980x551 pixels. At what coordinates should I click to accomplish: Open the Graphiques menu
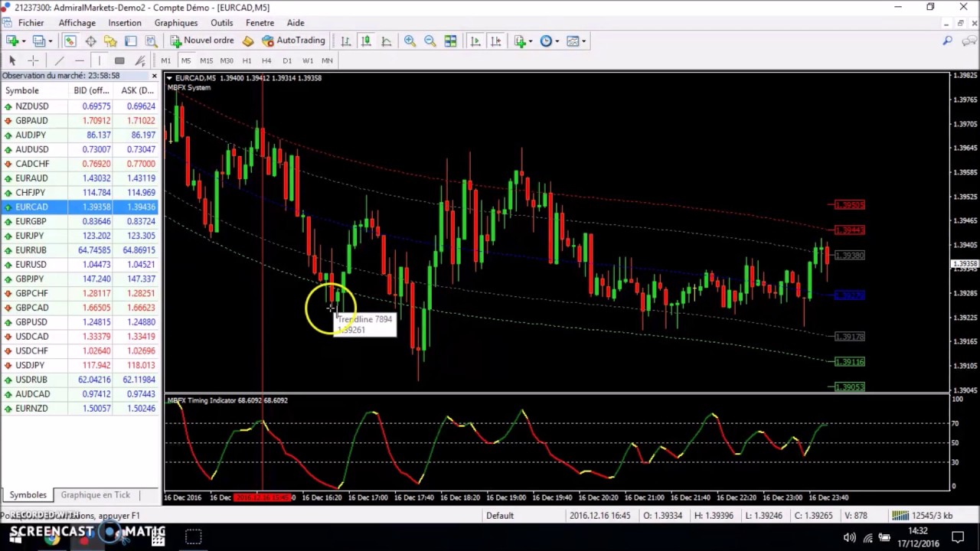pos(176,23)
